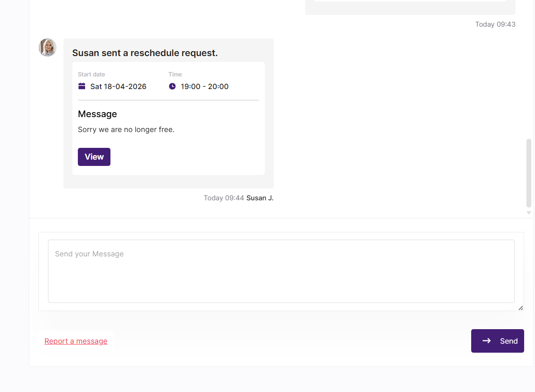Focus the Send your Message text box
Image resolution: width=535 pixels, height=392 pixels.
[x=281, y=271]
